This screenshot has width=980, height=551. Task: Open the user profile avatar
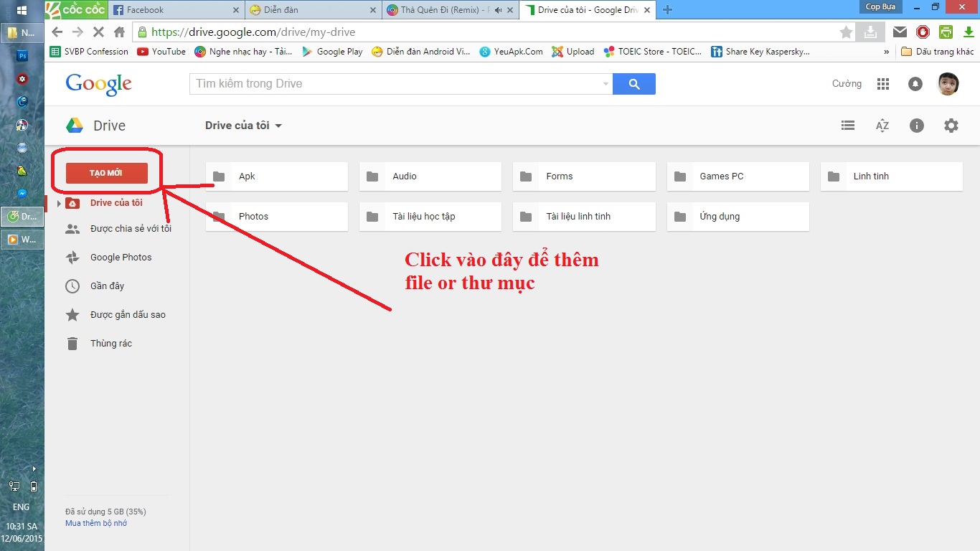(x=948, y=84)
